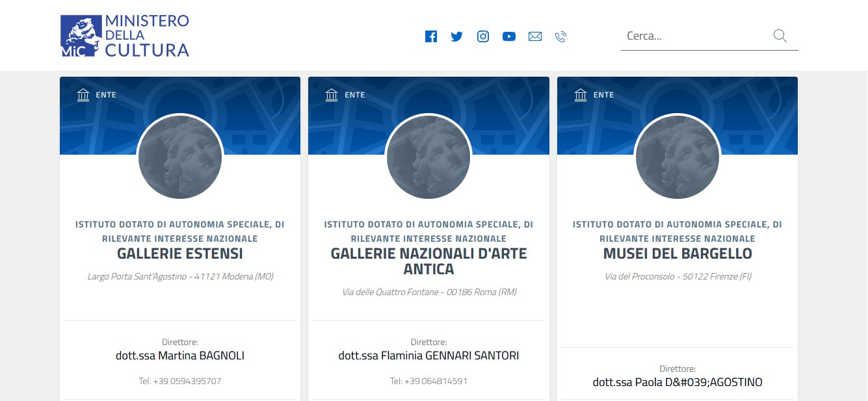The image size is (868, 401).
Task: Click director name Martina BAGNOLI
Action: tap(179, 356)
